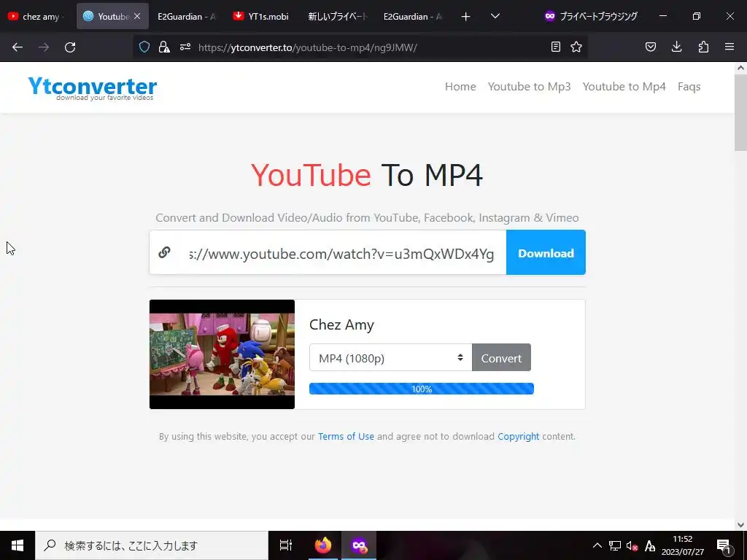This screenshot has height=560, width=747.
Task: Open a new tab with plus icon
Action: (x=466, y=17)
